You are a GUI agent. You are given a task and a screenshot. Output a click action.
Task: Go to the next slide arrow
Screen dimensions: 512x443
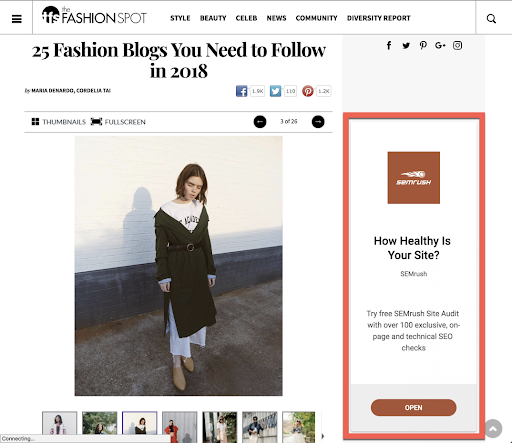[318, 122]
